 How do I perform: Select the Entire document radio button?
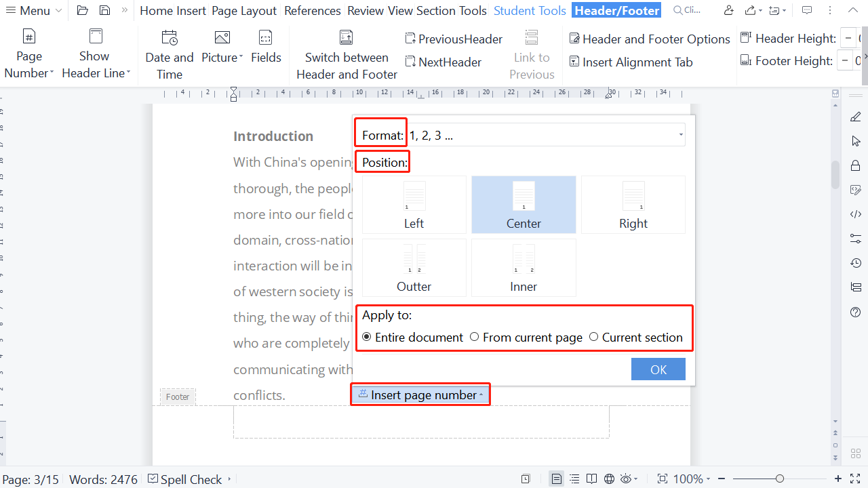pyautogui.click(x=367, y=337)
